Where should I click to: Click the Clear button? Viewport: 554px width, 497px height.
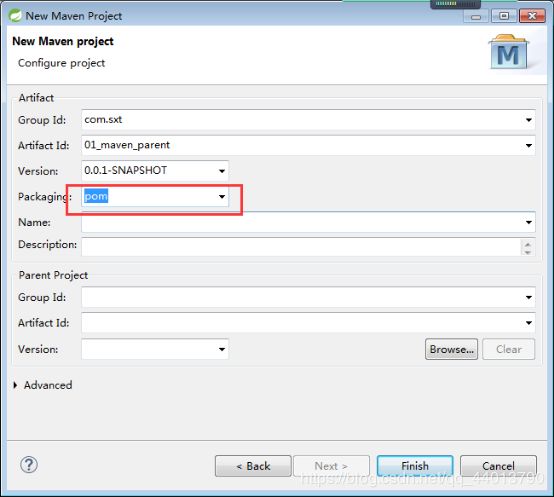[x=509, y=349]
